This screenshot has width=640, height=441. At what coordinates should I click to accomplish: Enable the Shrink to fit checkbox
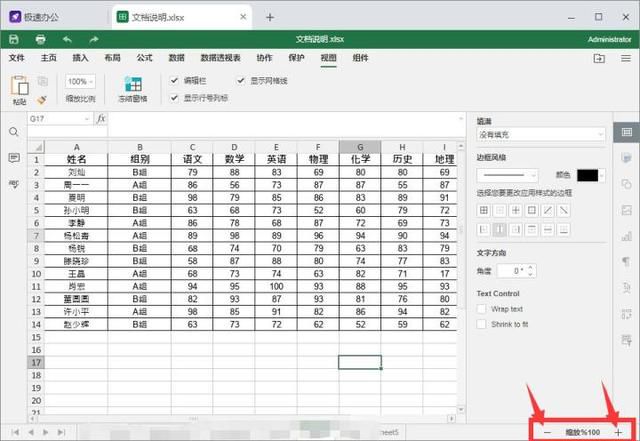tap(482, 324)
